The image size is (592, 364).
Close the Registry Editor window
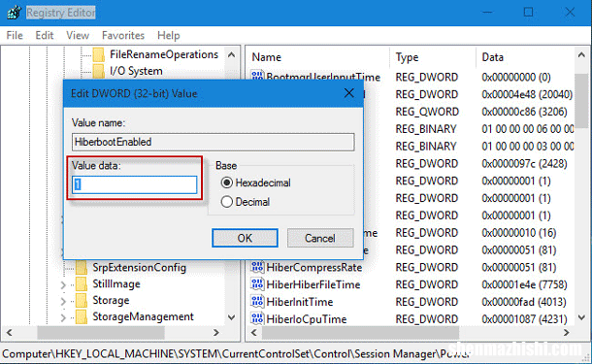click(570, 13)
